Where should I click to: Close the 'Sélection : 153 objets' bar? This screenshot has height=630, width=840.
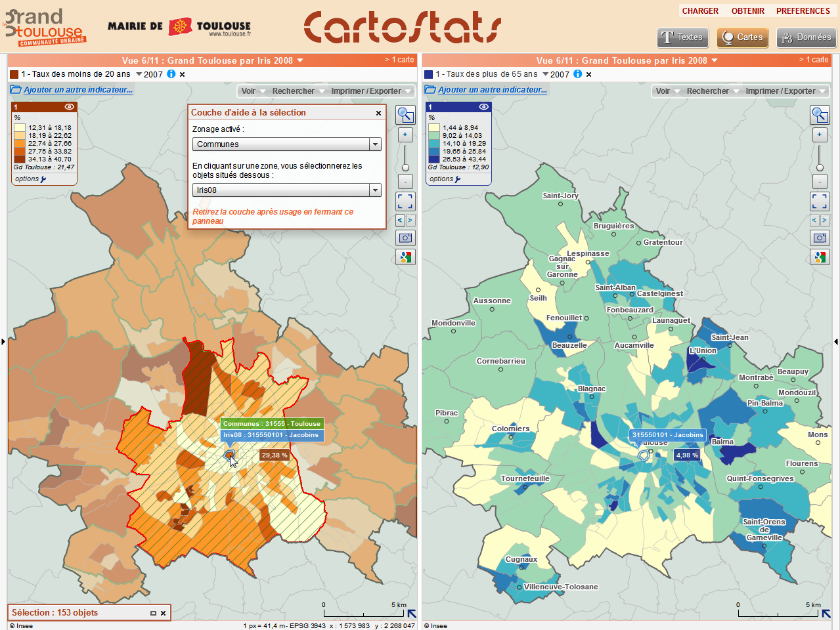point(164,613)
